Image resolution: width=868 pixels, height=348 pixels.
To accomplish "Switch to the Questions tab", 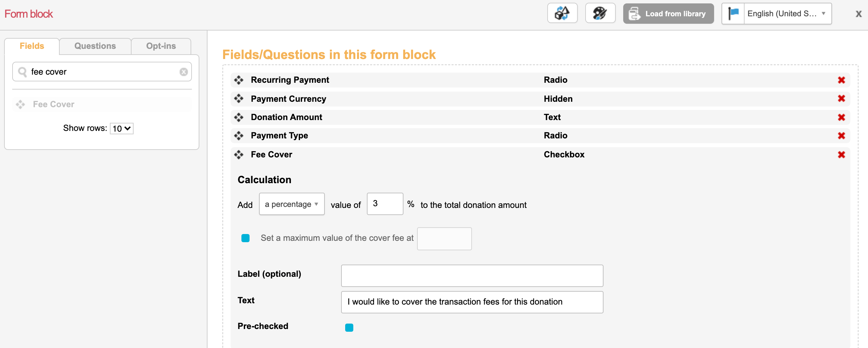I will 95,46.
